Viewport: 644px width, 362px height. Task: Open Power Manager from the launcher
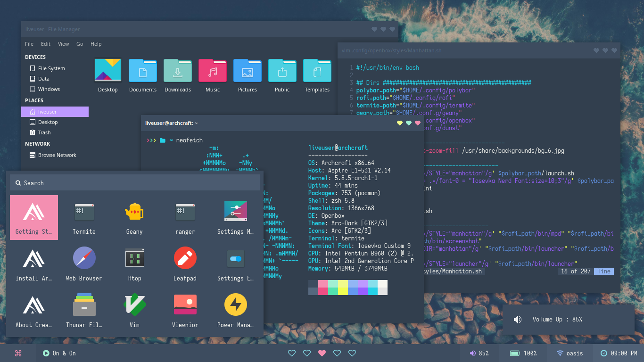pyautogui.click(x=235, y=311)
